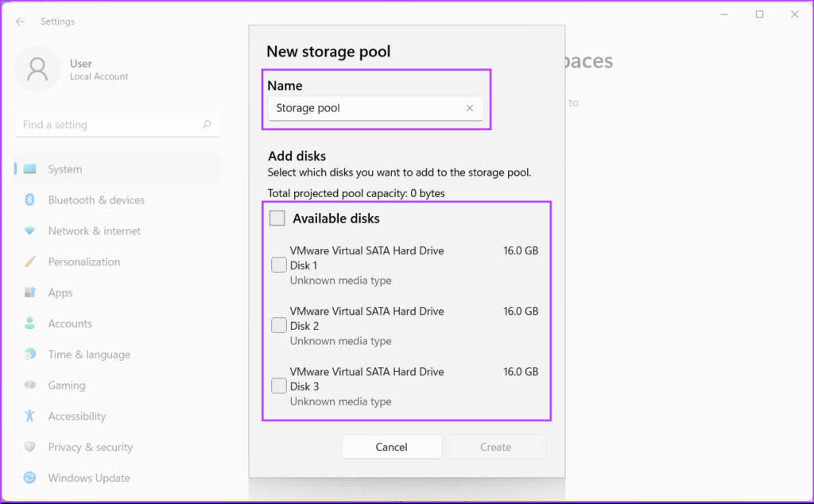Focus the Find a setting search box

click(x=110, y=125)
